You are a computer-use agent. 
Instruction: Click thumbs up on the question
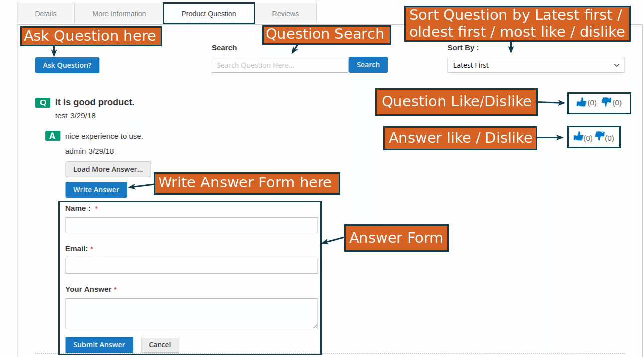click(x=581, y=102)
